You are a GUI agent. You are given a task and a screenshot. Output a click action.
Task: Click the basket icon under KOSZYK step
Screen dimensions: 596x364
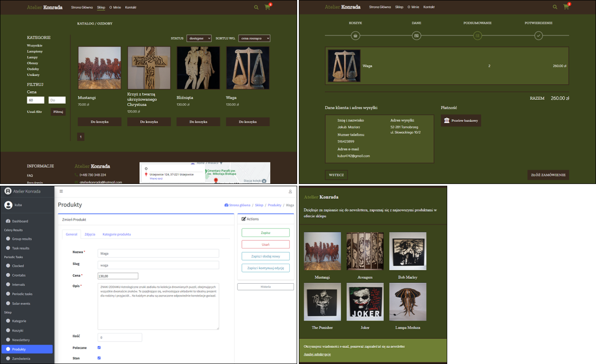coord(356,36)
